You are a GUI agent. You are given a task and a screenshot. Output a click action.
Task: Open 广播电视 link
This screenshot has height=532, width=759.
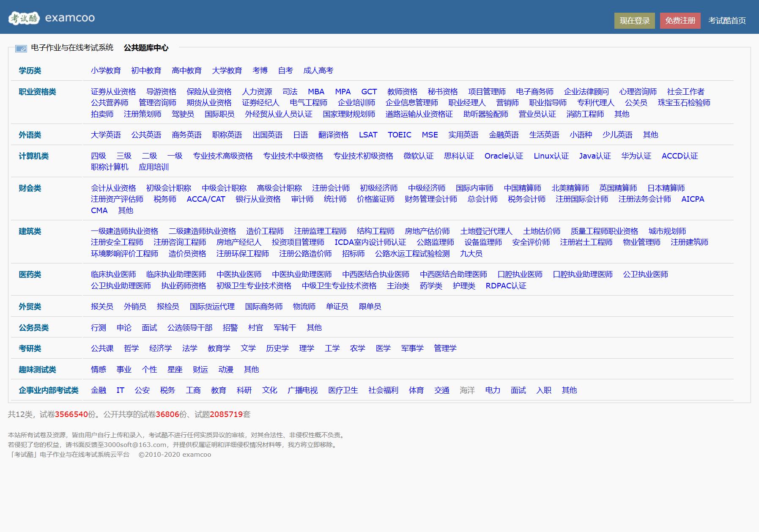[302, 390]
